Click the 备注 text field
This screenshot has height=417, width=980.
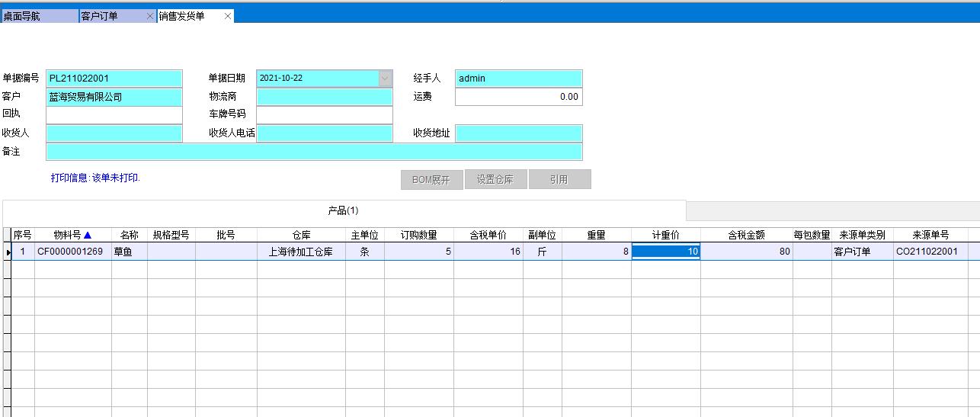coord(314,152)
